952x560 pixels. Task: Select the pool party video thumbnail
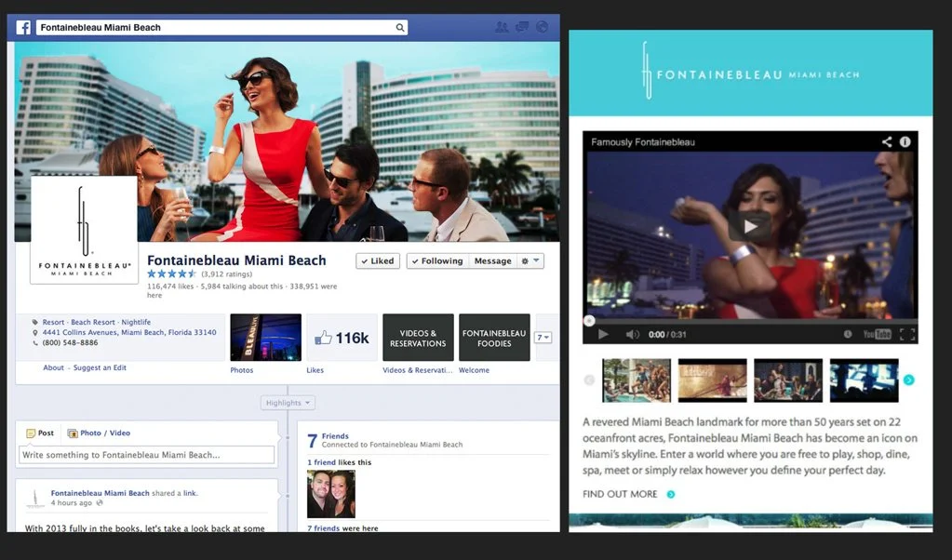(637, 380)
